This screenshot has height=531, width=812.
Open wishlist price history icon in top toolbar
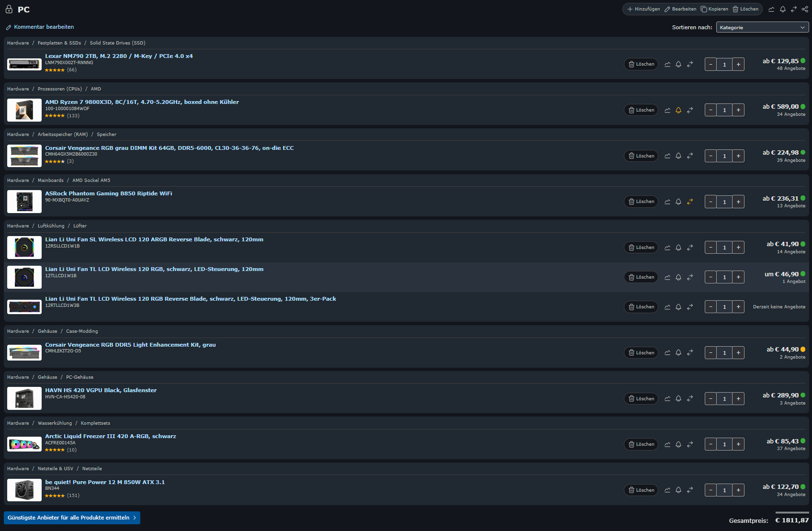(x=771, y=9)
